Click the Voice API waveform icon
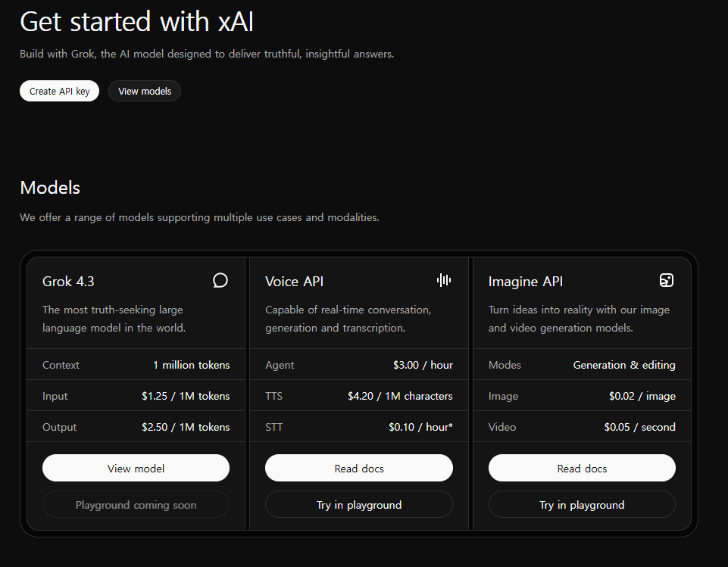The image size is (728, 567). click(444, 280)
